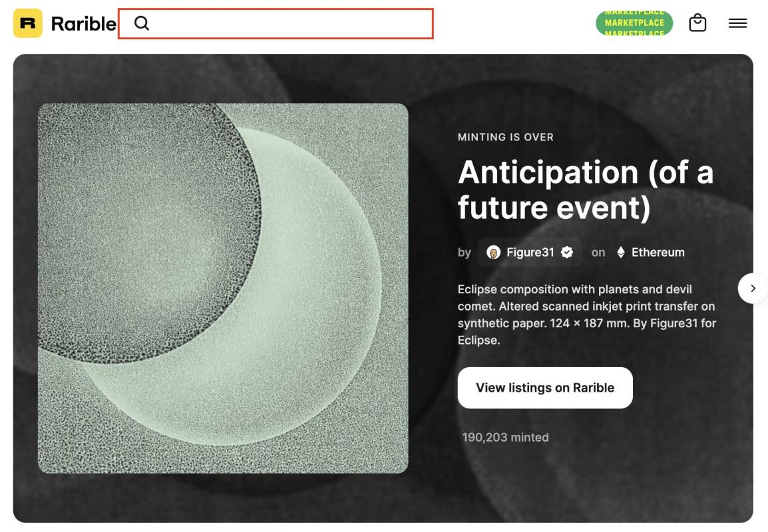Click the green Marketplace badge
The height and width of the screenshot is (532, 768).
[x=634, y=23]
